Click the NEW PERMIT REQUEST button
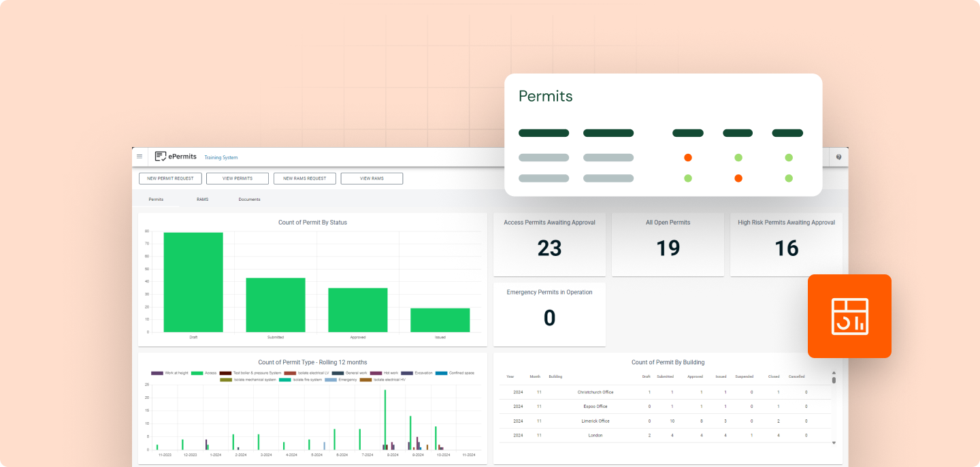 pyautogui.click(x=170, y=178)
